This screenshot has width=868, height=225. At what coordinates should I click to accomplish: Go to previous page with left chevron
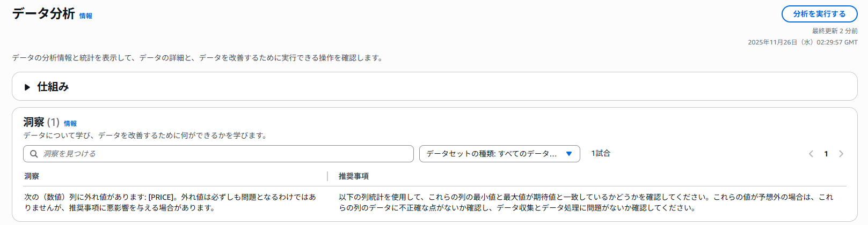pyautogui.click(x=811, y=154)
